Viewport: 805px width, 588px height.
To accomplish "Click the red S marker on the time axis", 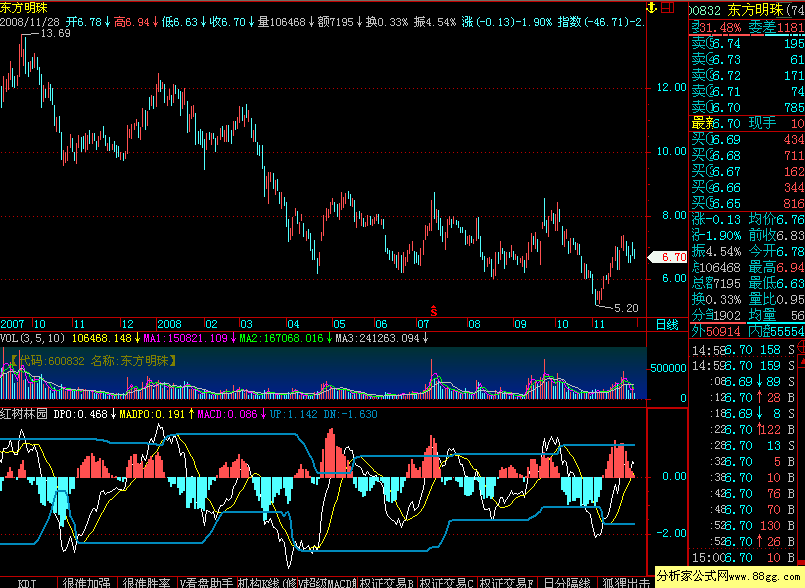I will (434, 311).
